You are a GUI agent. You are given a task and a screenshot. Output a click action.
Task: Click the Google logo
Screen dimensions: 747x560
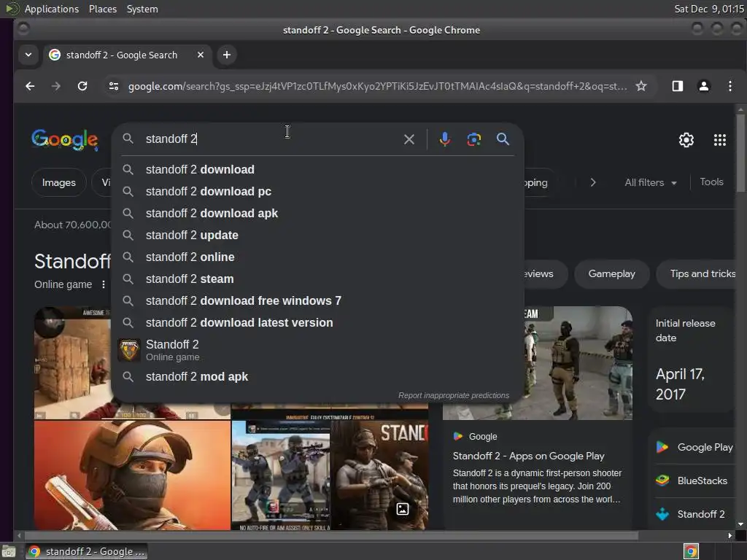65,140
